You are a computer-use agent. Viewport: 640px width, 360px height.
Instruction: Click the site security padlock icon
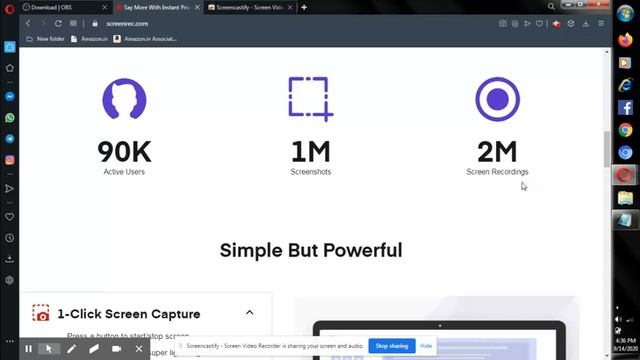tap(95, 24)
